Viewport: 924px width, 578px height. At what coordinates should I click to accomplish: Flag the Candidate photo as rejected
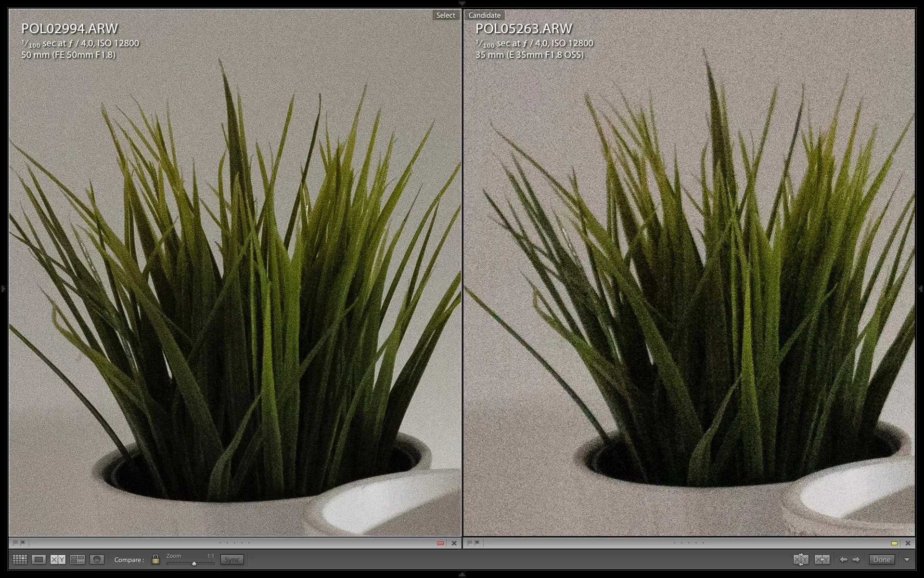[477, 543]
